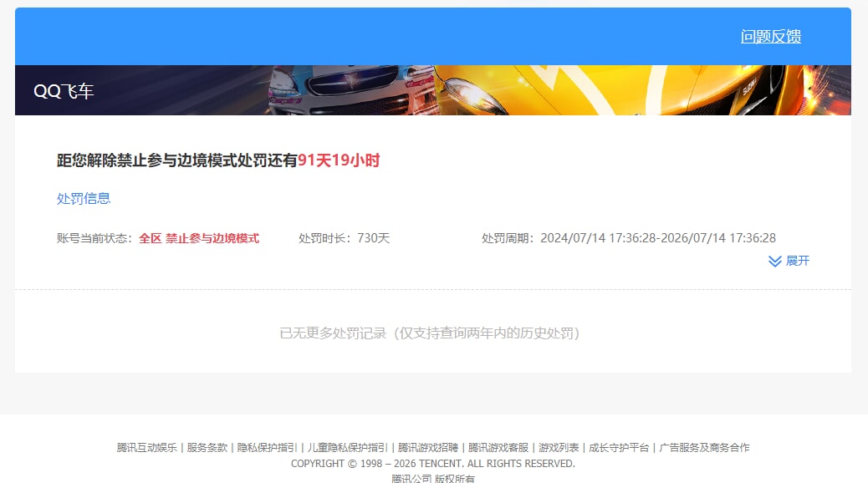The width and height of the screenshot is (868, 483).
Task: Click the 账号当前状态 label
Action: (x=94, y=238)
